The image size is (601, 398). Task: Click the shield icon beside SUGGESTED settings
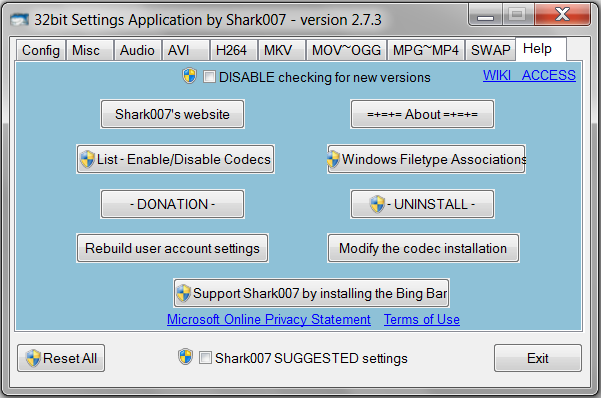pyautogui.click(x=186, y=357)
